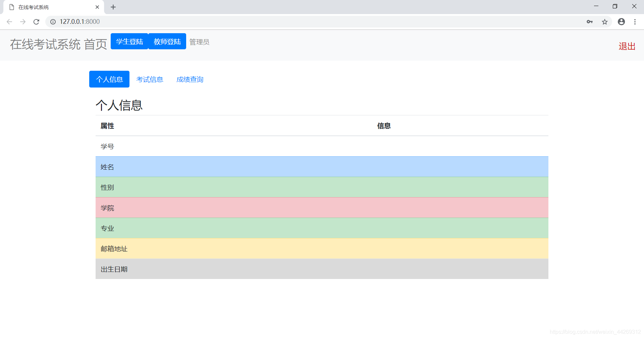
Task: Restore down the browser window
Action: (x=615, y=6)
